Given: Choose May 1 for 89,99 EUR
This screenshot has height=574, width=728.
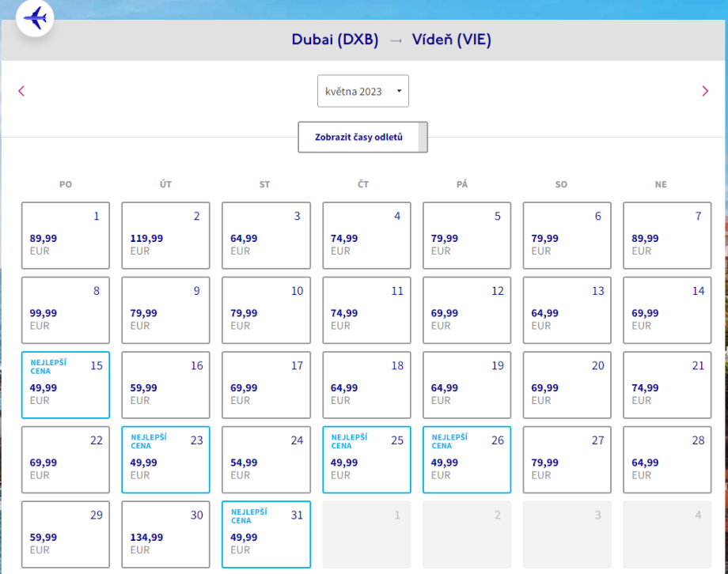Looking at the screenshot, I should coord(66,236).
